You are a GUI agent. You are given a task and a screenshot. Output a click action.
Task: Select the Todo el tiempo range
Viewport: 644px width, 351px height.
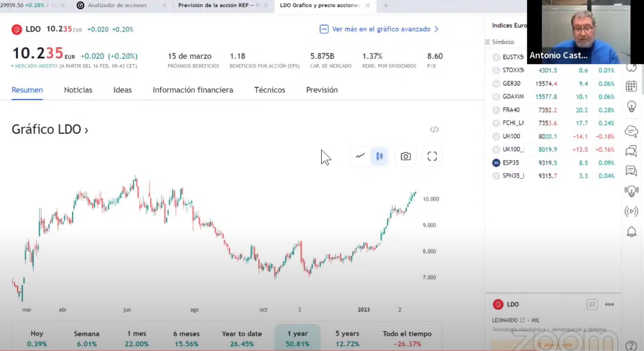(407, 338)
